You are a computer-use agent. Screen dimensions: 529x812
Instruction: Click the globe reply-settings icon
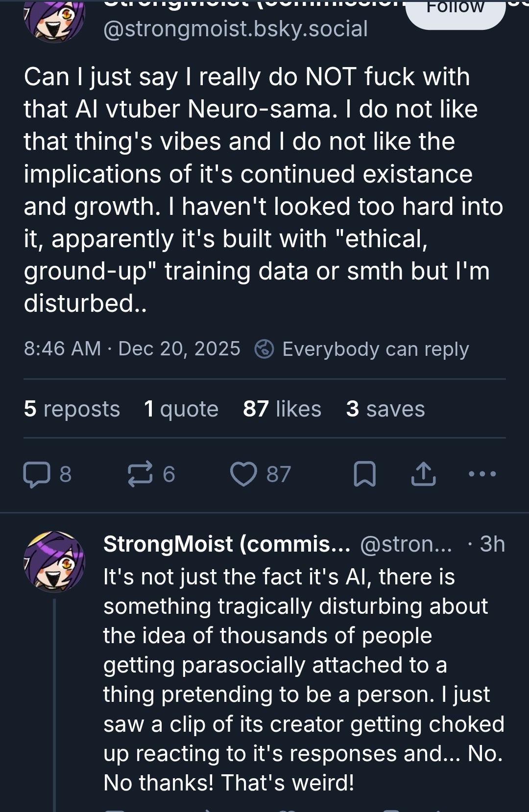click(x=264, y=349)
